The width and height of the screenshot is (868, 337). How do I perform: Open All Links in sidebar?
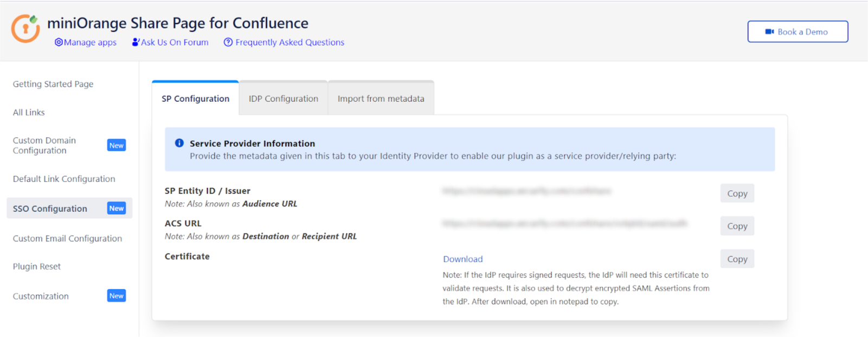[x=29, y=112]
